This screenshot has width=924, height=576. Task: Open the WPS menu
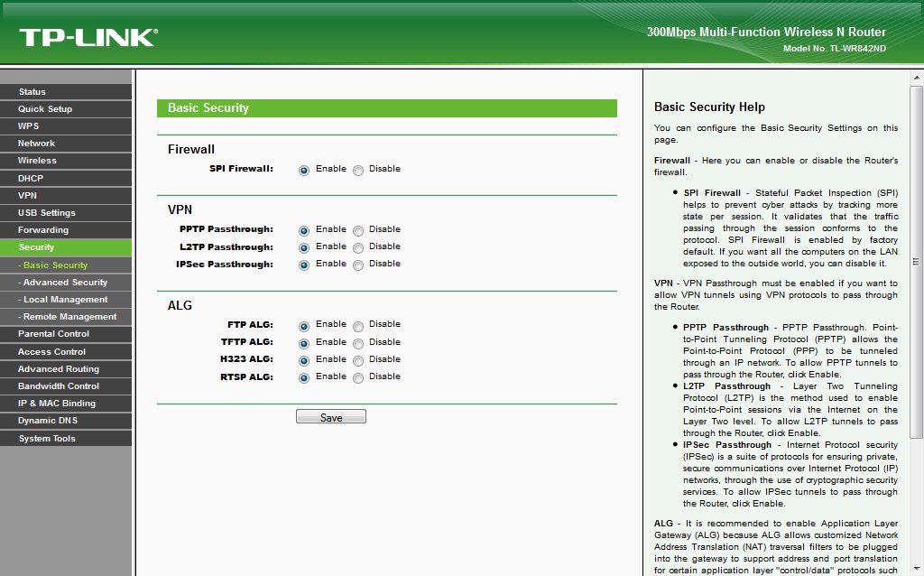point(66,125)
